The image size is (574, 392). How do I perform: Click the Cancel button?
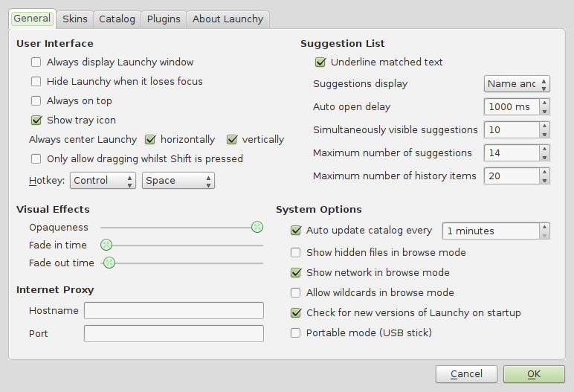pyautogui.click(x=466, y=374)
